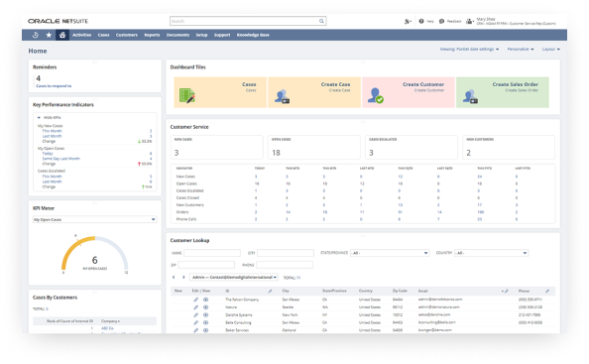Open Viewing: Portlet date settings dropdown

pos(469,50)
